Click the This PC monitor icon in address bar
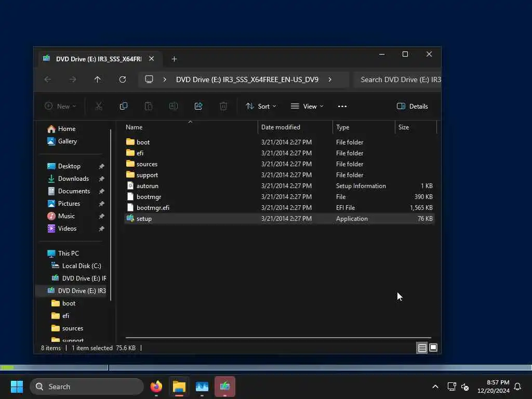 tap(149, 79)
